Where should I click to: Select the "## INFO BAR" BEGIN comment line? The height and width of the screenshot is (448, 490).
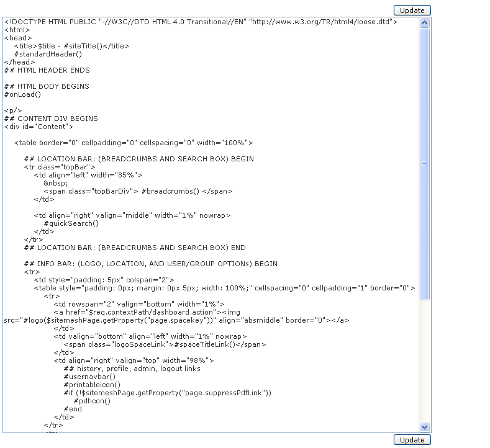coord(150,264)
